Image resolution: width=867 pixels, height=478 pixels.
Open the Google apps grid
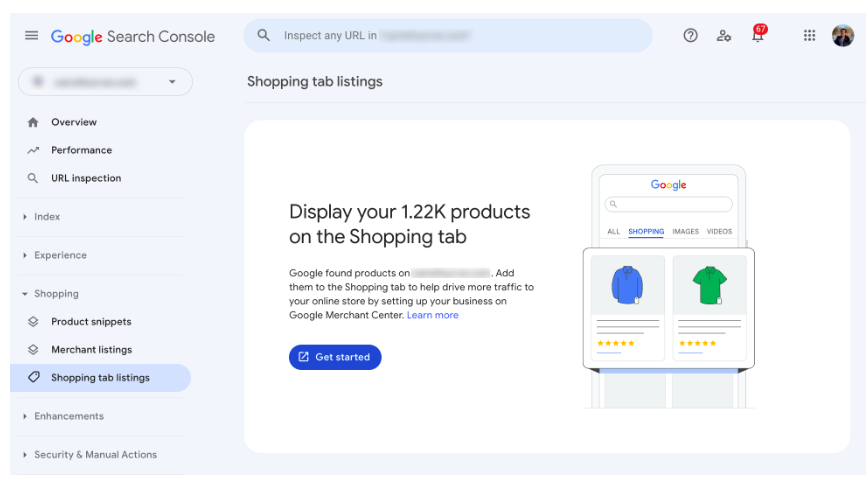810,36
